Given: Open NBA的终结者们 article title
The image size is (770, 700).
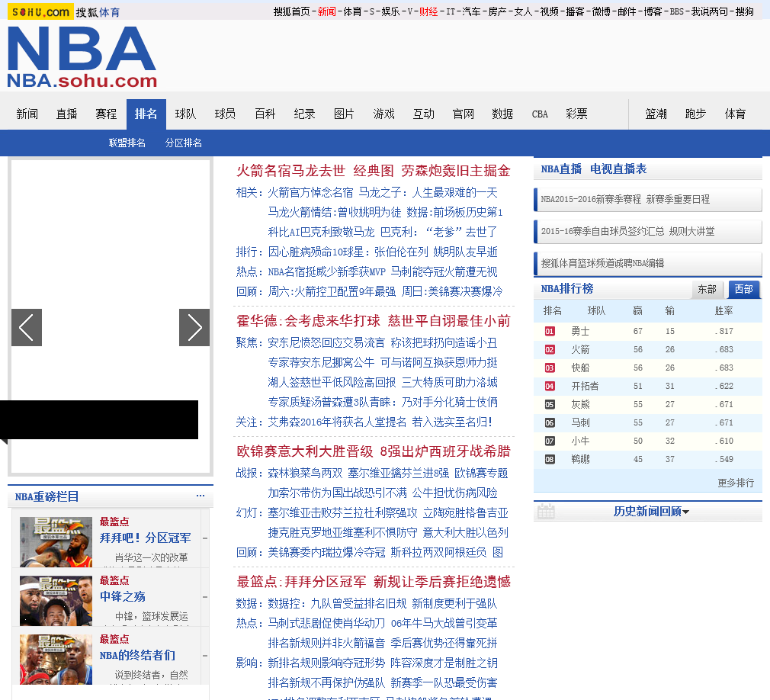Looking at the screenshot, I should [x=137, y=655].
